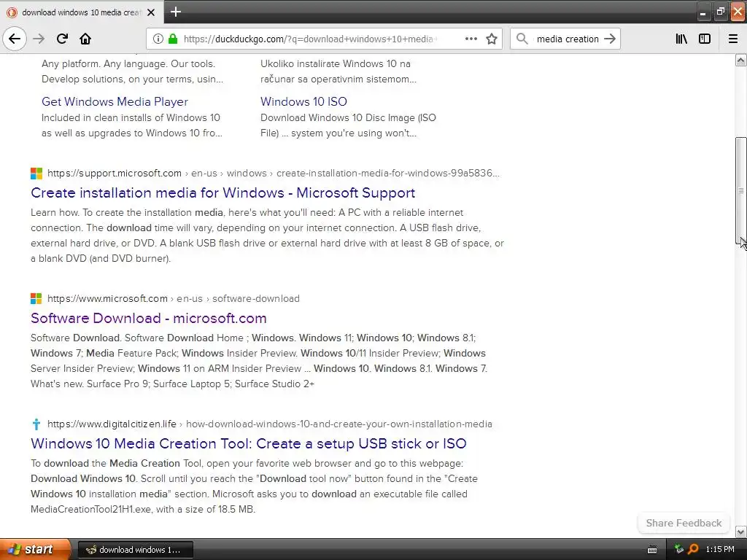Click the vertical scrollbar thumb
The height and width of the screenshot is (560, 747).
pos(741,190)
